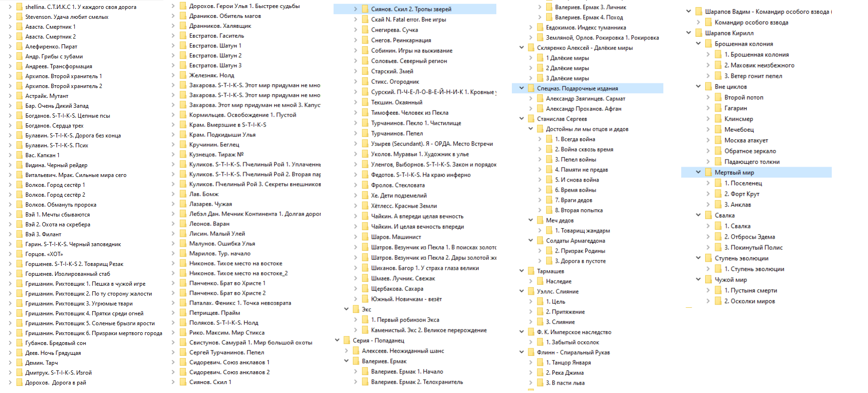Click folder icon of Лав. Бомж
The height and width of the screenshot is (393, 868).
point(183,194)
